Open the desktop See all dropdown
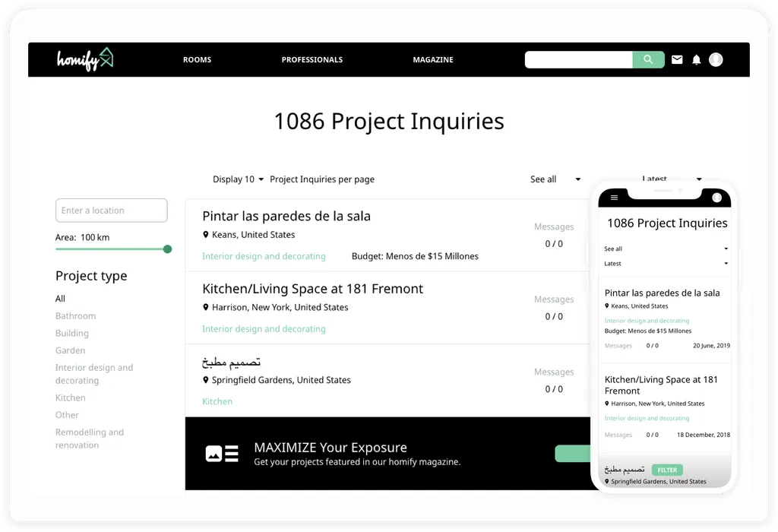This screenshot has height=532, width=778. pos(555,179)
